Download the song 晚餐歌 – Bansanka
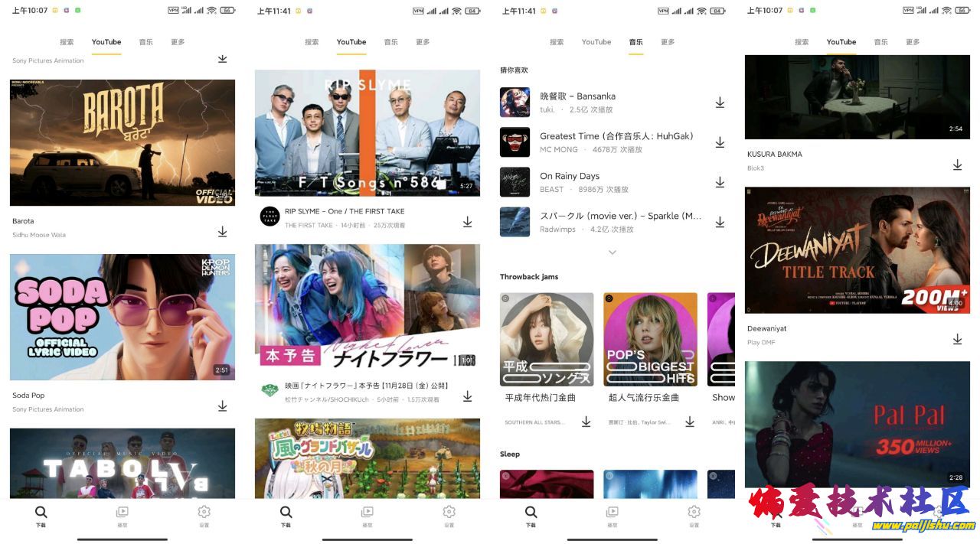This screenshot has width=980, height=544. (x=720, y=103)
